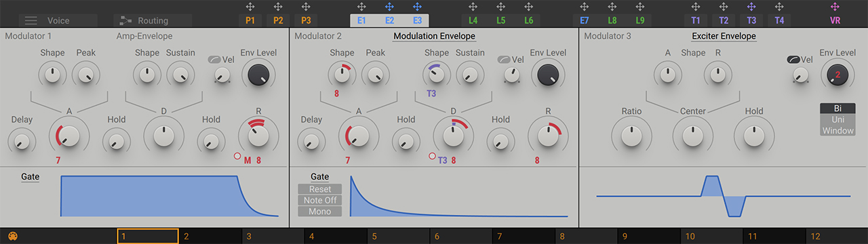The height and width of the screenshot is (244, 868).
Task: Open the Modulation Envelope type selector
Action: coord(434,36)
